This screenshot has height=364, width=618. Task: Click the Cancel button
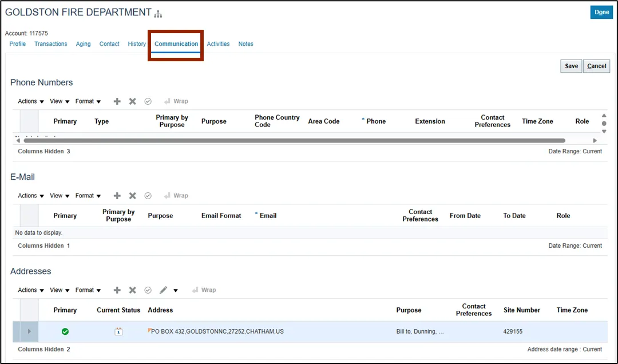pos(597,66)
